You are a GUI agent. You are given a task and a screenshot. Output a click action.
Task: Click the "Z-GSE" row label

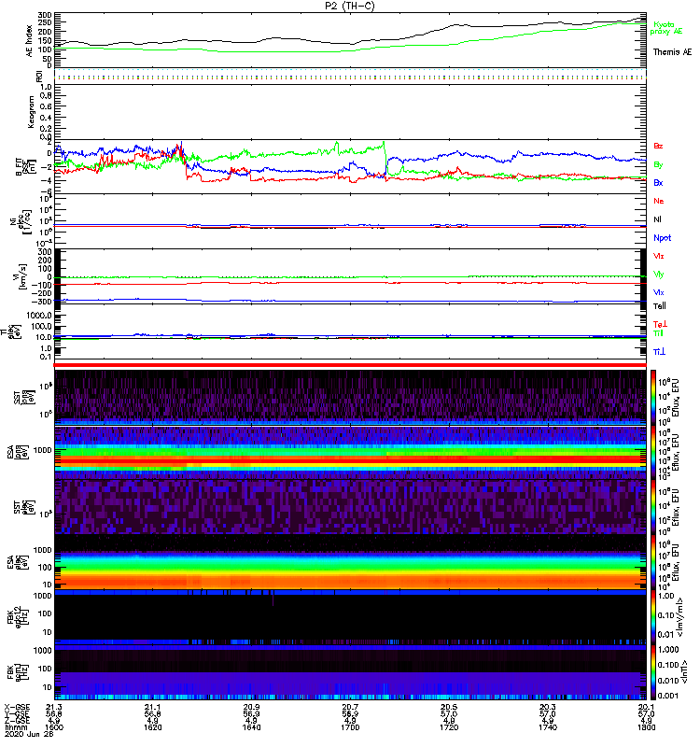pyautogui.click(x=16, y=720)
